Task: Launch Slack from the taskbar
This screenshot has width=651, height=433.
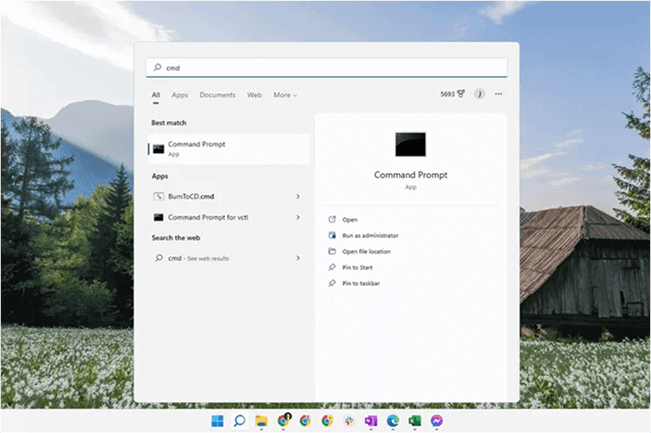Action: click(x=349, y=421)
